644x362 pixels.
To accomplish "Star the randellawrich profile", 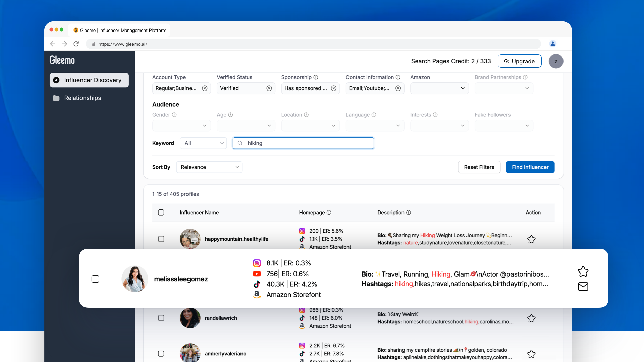I will point(531,318).
